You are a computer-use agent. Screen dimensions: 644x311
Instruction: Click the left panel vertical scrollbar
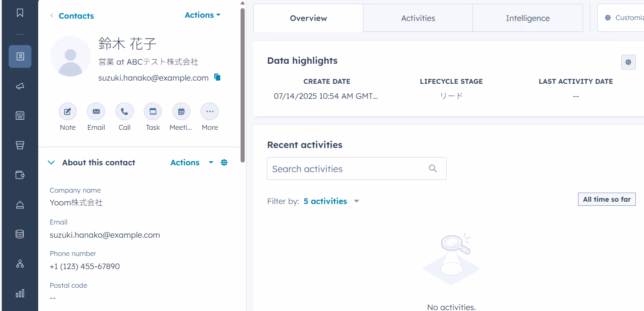[x=243, y=86]
